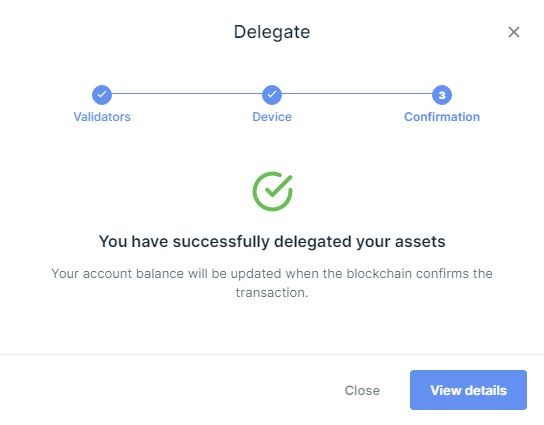The image size is (544, 425).
Task: Select the Validators step label
Action: pos(102,117)
